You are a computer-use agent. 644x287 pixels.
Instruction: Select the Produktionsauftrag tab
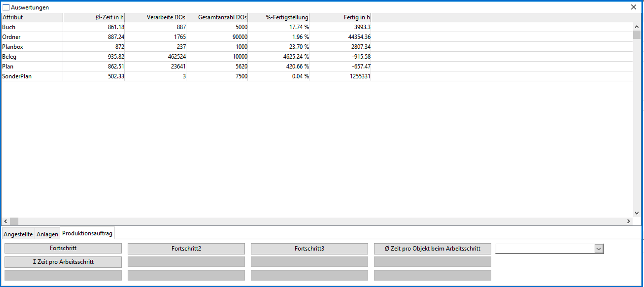pos(87,233)
